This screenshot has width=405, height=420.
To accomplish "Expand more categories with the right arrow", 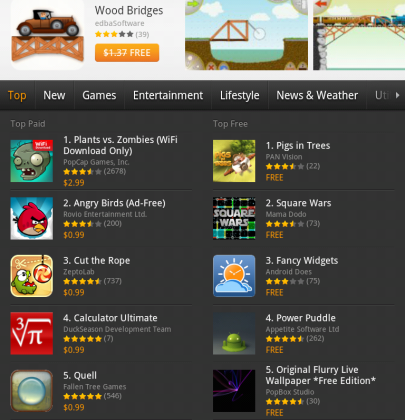I will [397, 95].
